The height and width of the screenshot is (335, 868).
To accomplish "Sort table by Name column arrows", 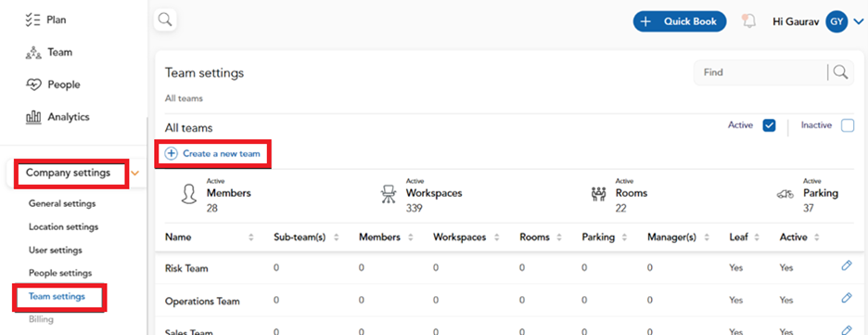I will coord(250,238).
